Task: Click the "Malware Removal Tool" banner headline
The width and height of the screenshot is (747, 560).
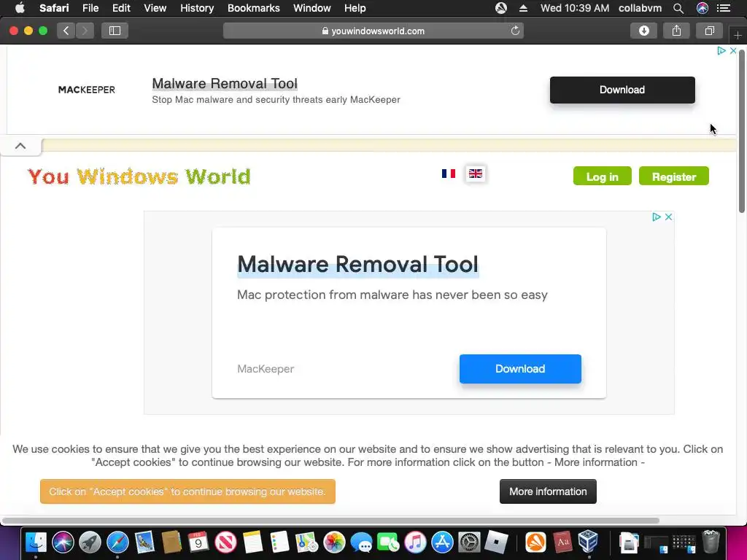Action: pyautogui.click(x=225, y=83)
